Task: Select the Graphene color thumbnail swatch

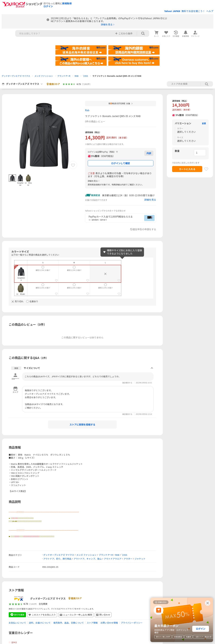Action: (20, 178)
